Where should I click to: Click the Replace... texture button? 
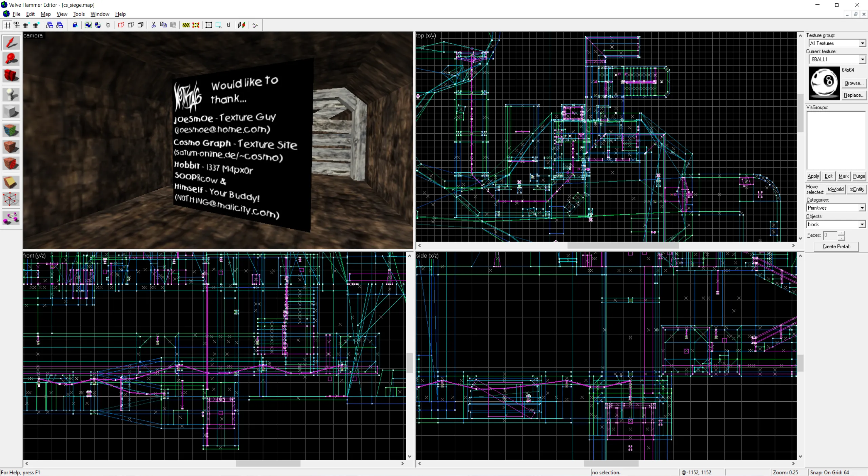pyautogui.click(x=854, y=95)
